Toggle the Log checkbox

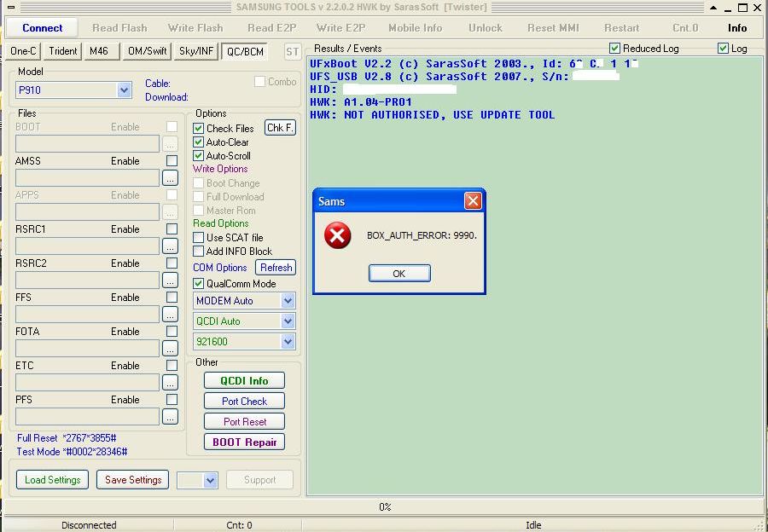[x=723, y=48]
